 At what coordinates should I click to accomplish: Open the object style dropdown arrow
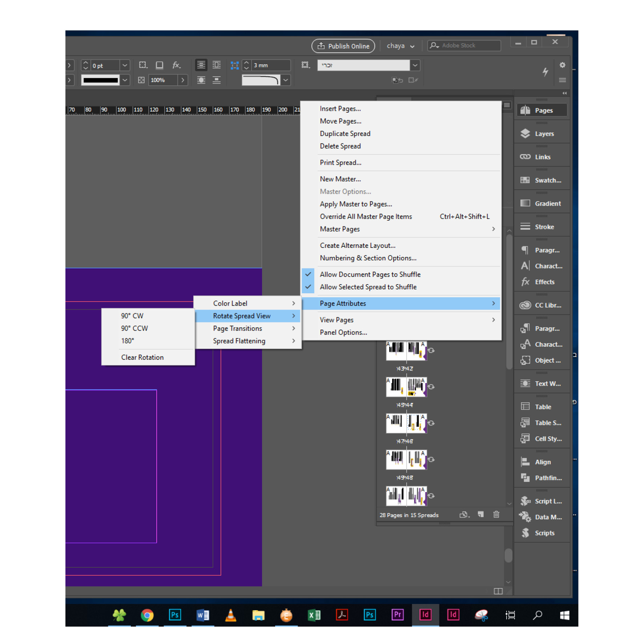(x=415, y=65)
